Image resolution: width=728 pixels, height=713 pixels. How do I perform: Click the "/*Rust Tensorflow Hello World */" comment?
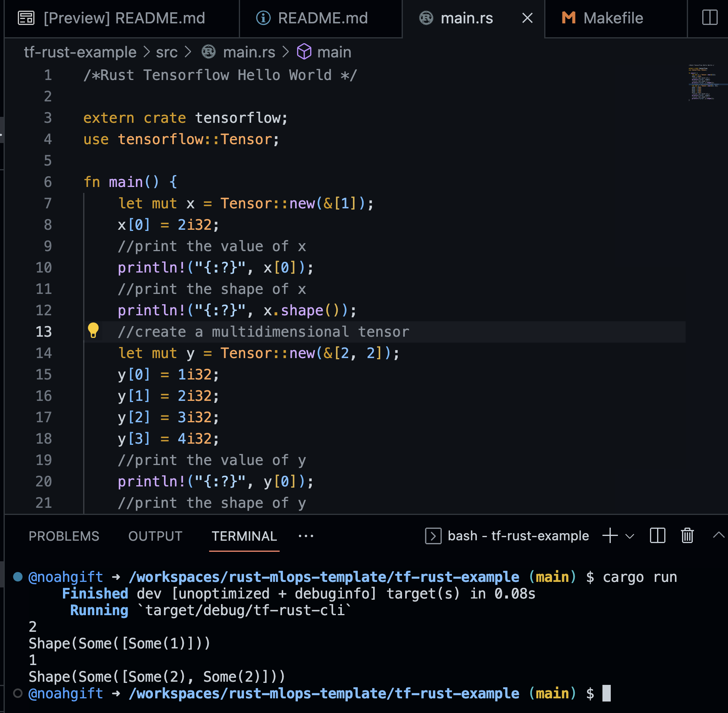click(220, 75)
